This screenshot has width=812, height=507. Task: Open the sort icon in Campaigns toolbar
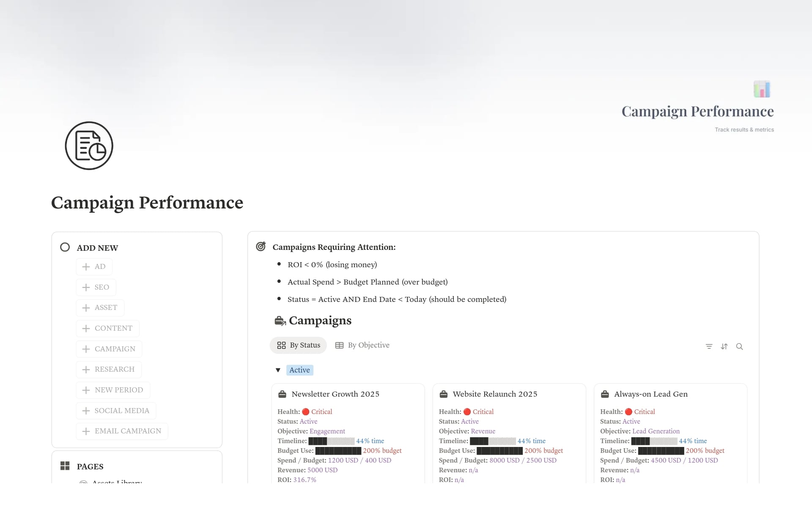724,346
